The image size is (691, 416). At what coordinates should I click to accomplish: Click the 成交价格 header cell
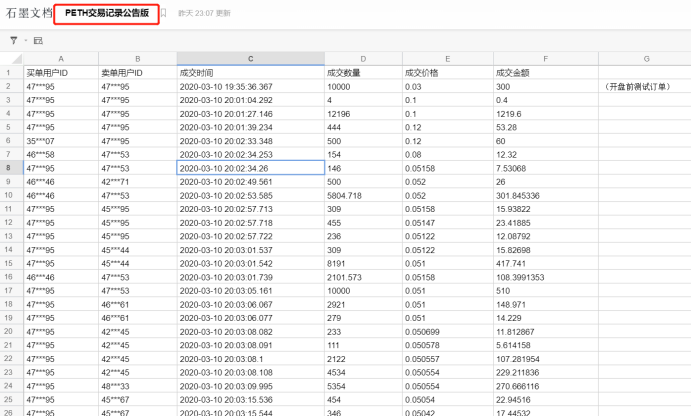point(448,73)
